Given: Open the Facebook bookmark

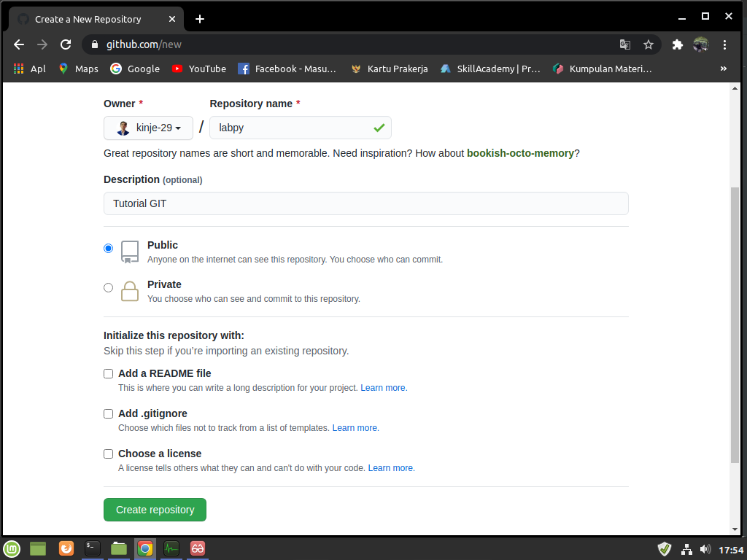Looking at the screenshot, I should 287,69.
